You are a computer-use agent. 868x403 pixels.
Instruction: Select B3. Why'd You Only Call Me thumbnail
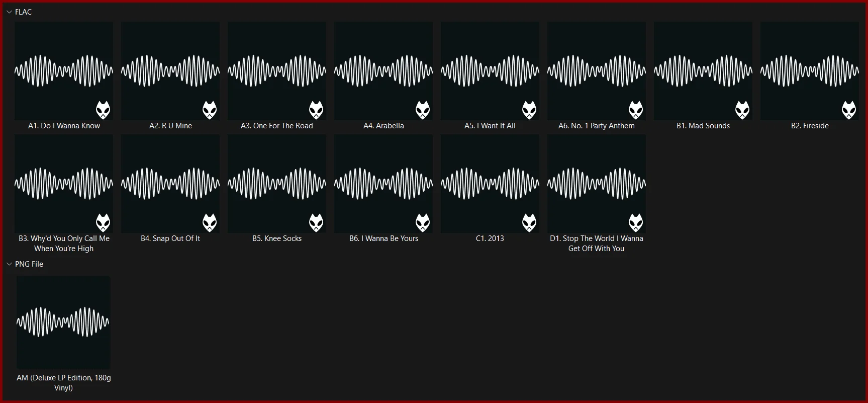click(64, 184)
